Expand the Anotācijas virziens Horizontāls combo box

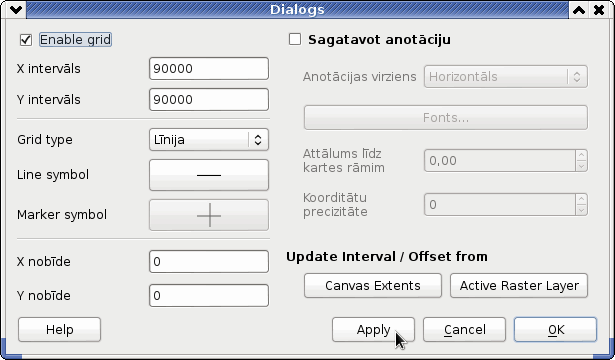pyautogui.click(x=506, y=76)
